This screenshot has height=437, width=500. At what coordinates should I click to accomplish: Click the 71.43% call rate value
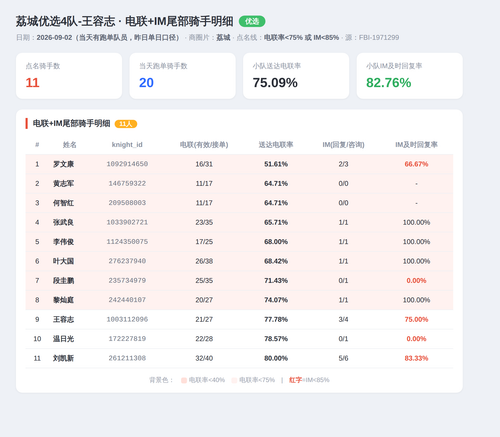tap(276, 281)
